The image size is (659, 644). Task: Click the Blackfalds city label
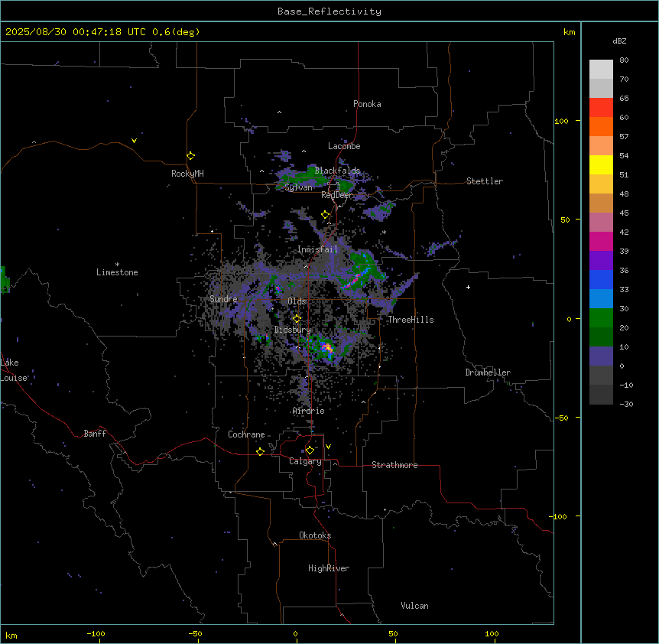[337, 171]
